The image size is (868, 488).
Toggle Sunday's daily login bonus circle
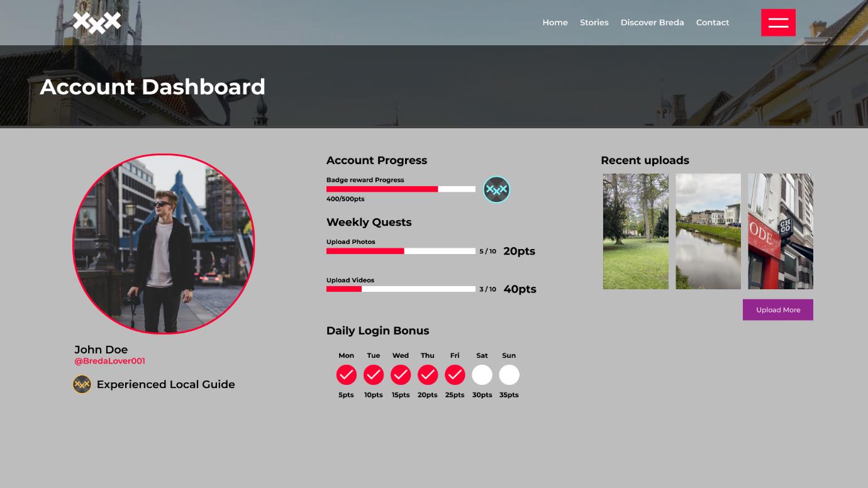509,375
